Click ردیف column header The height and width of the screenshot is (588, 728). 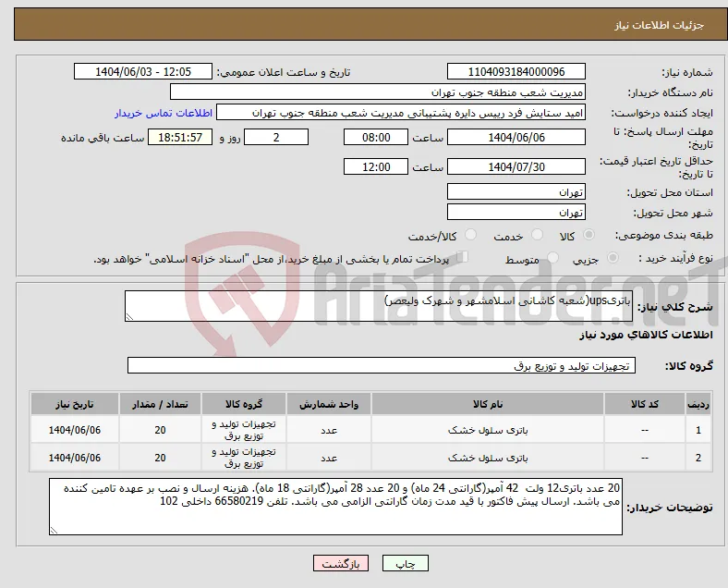698,404
